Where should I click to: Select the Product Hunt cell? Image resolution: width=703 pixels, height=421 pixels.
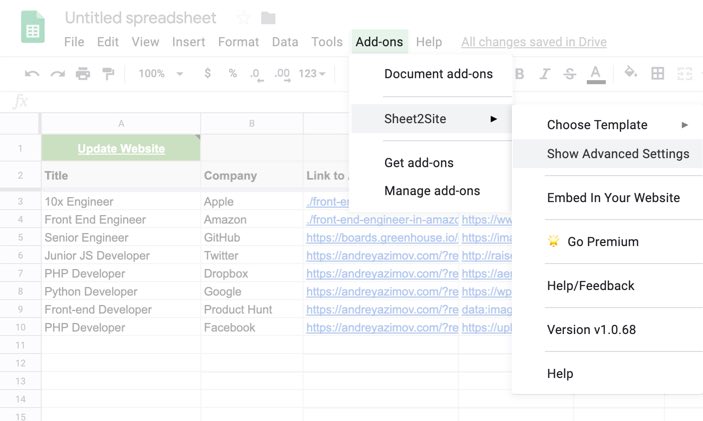point(252,309)
